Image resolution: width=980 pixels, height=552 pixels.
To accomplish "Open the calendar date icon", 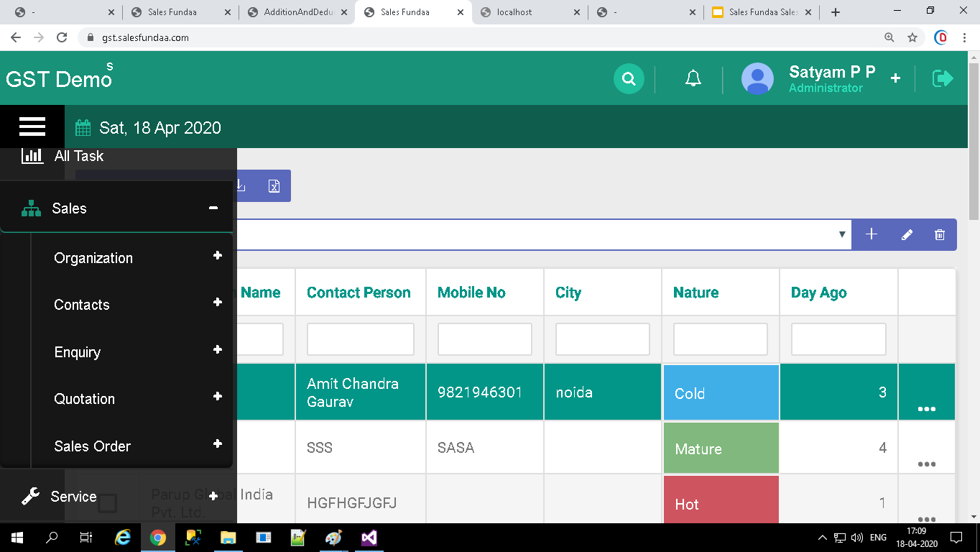I will click(x=83, y=129).
